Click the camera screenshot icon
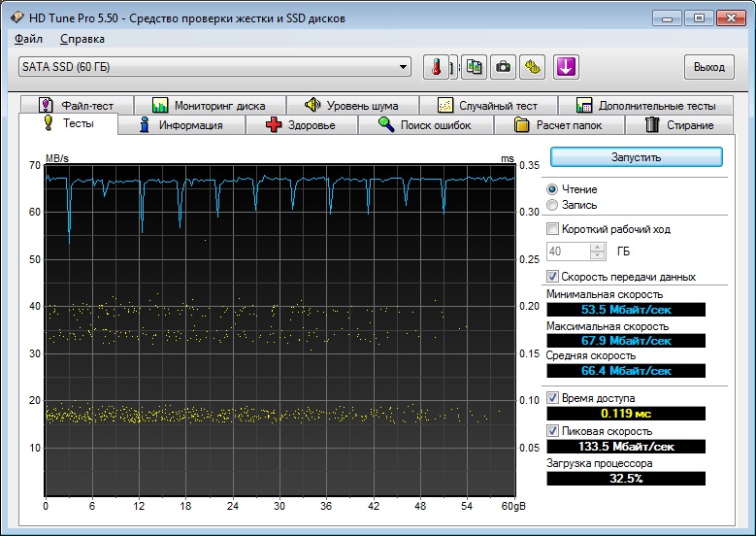Image resolution: width=756 pixels, height=536 pixels. click(503, 67)
